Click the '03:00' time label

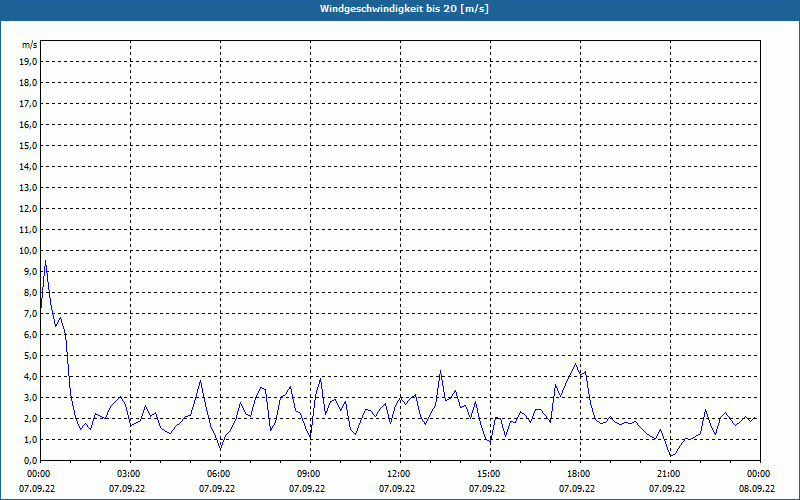(131, 474)
